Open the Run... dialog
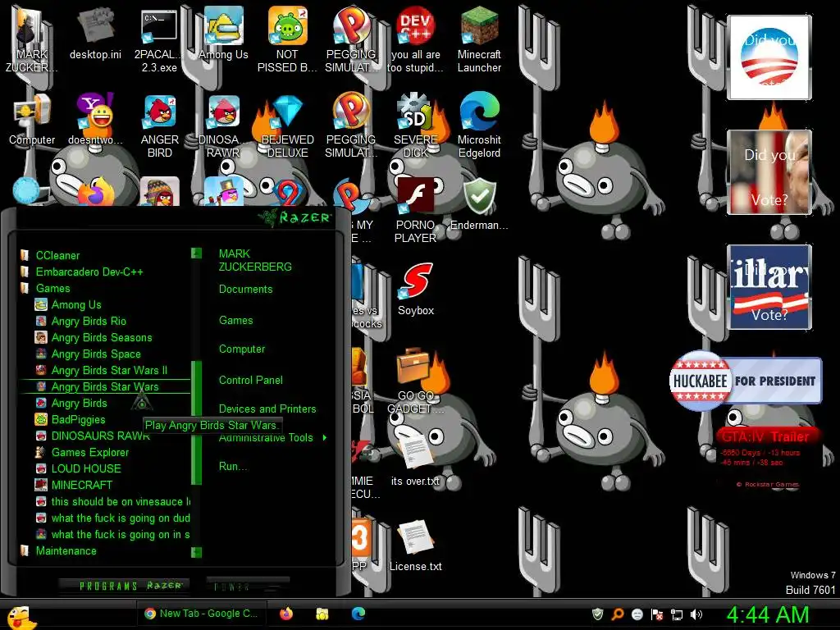This screenshot has height=630, width=840. [x=233, y=467]
